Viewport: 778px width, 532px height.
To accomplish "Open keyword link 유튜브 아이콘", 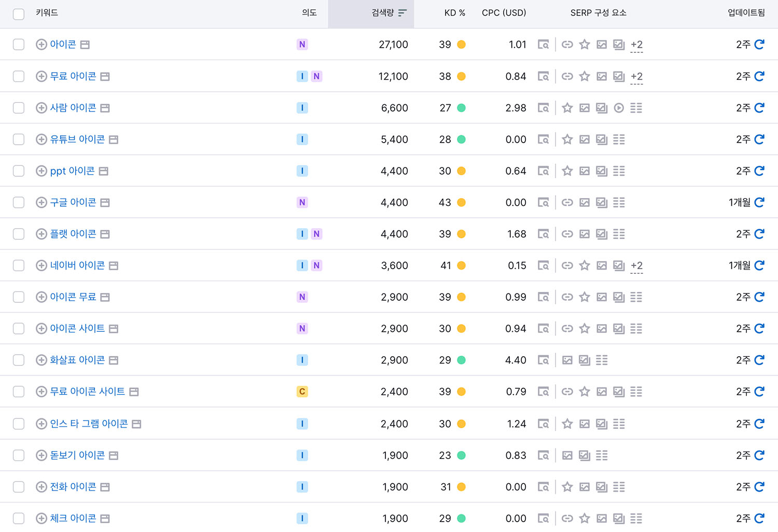I will 77,139.
